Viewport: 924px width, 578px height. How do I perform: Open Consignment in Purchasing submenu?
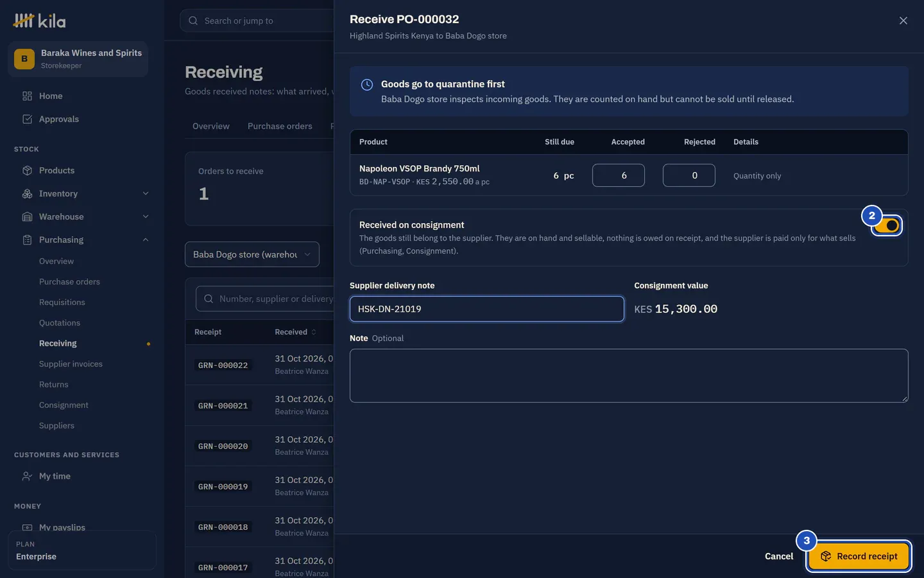[64, 405]
